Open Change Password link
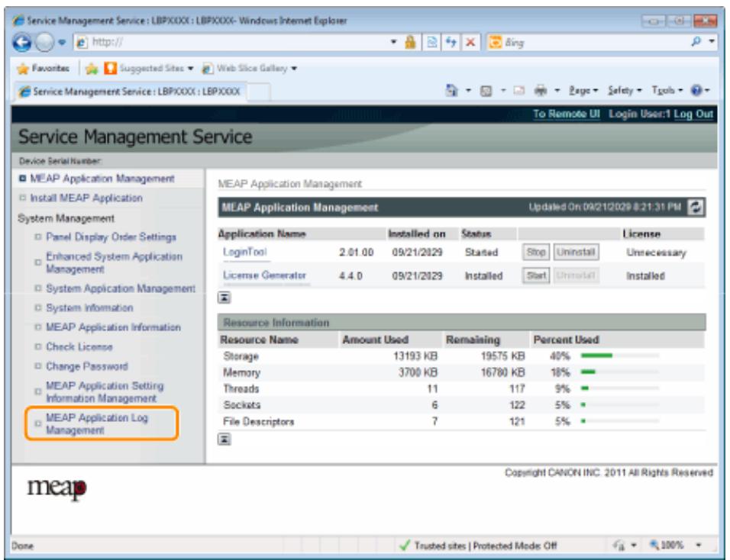 pyautogui.click(x=86, y=366)
